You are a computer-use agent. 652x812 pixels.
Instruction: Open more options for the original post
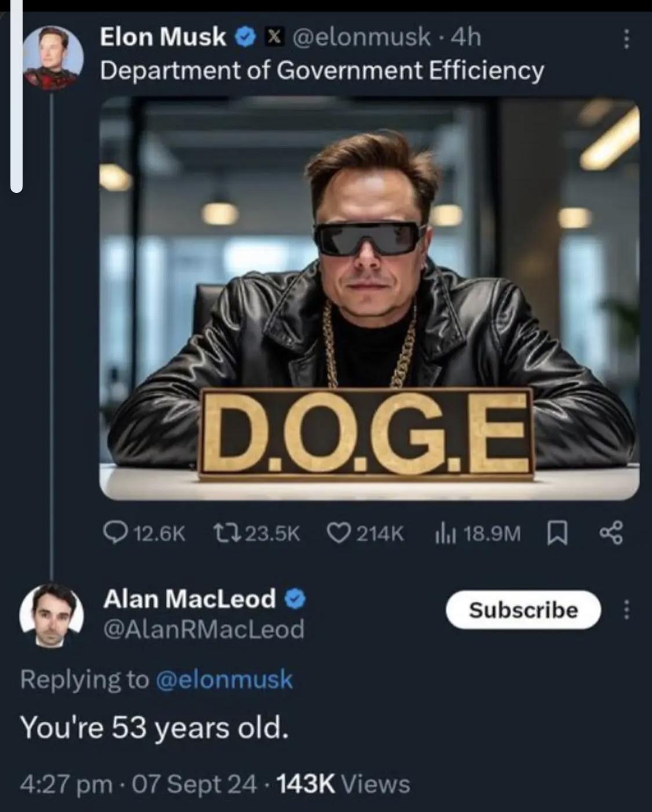click(x=626, y=39)
